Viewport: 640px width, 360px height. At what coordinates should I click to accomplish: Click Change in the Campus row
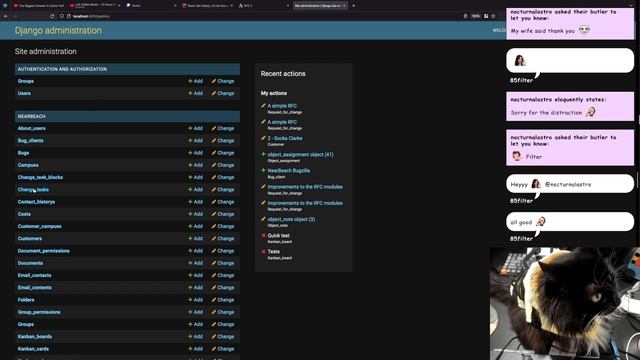(223, 165)
